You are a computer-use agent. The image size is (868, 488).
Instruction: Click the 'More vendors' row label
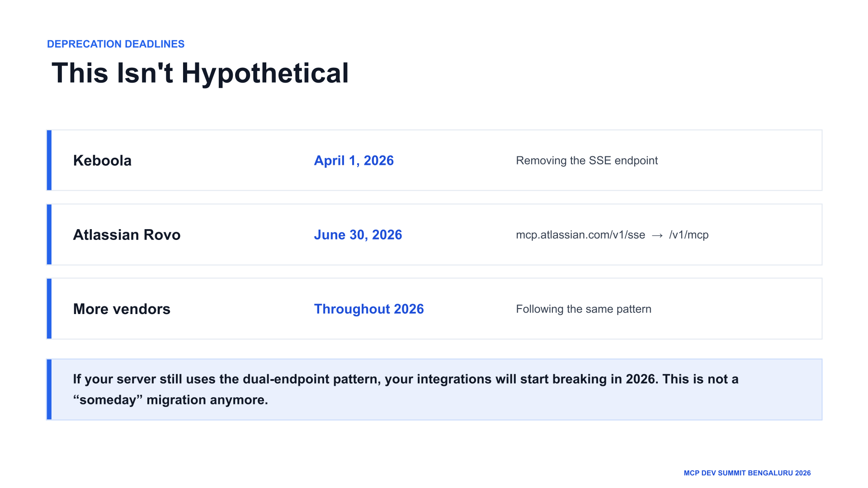(122, 309)
